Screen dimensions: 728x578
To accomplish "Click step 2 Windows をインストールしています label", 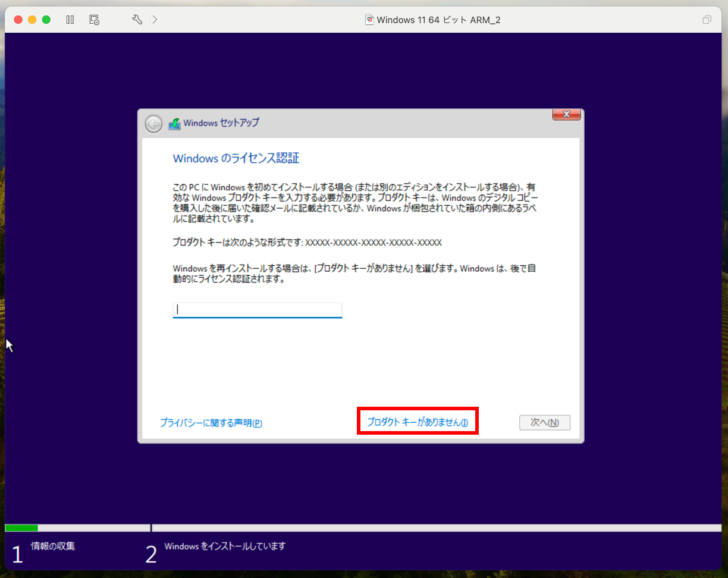I will pyautogui.click(x=225, y=546).
